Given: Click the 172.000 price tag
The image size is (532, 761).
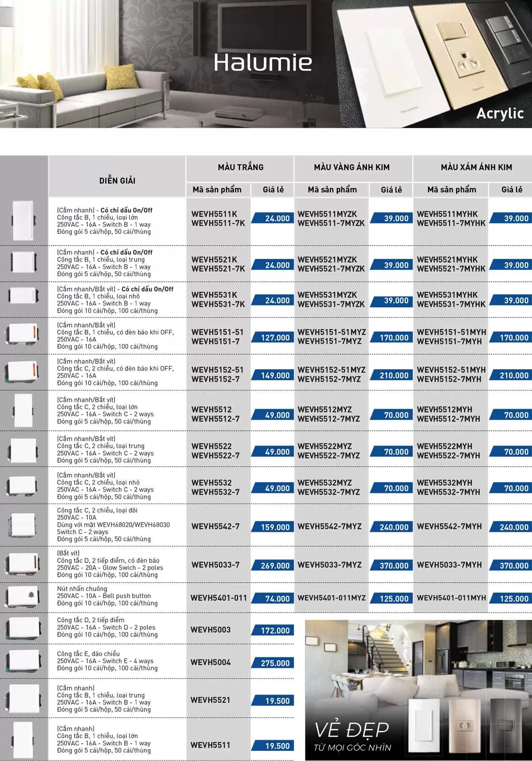Looking at the screenshot, I should 274,630.
